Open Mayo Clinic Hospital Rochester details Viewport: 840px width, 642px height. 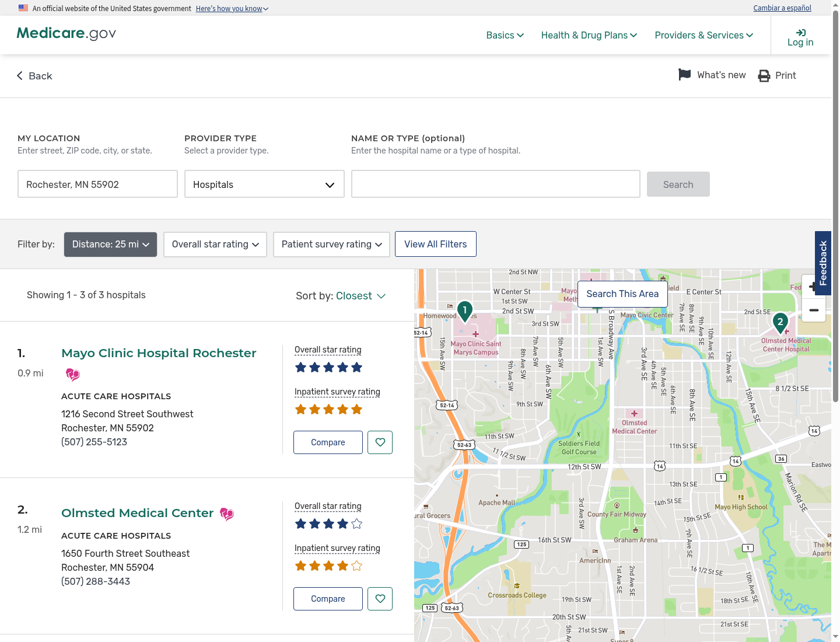coord(159,353)
